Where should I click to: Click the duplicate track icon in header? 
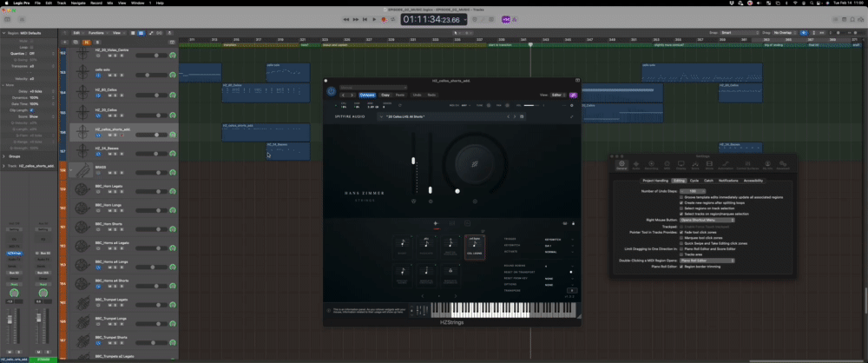(x=76, y=43)
